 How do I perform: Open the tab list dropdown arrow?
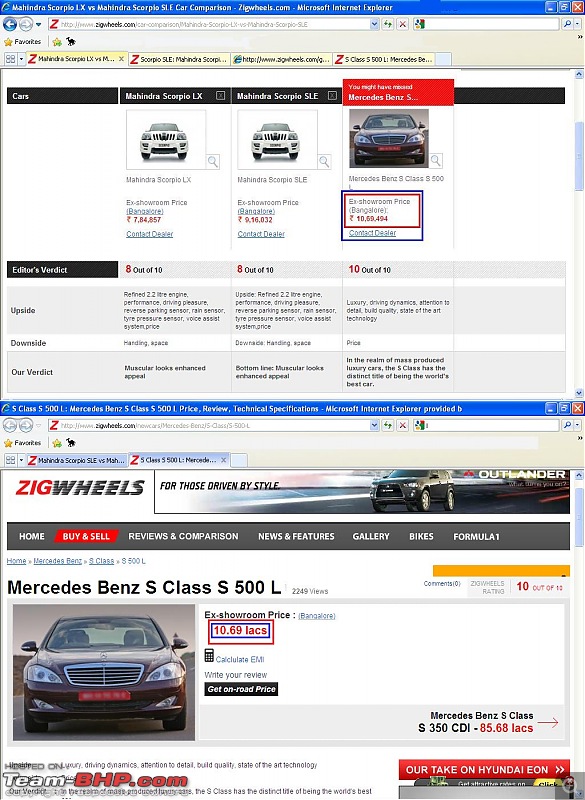pyautogui.click(x=21, y=59)
